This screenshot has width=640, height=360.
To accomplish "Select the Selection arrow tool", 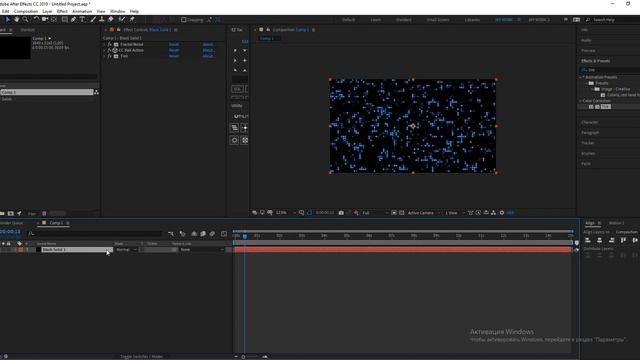I will 8,20.
